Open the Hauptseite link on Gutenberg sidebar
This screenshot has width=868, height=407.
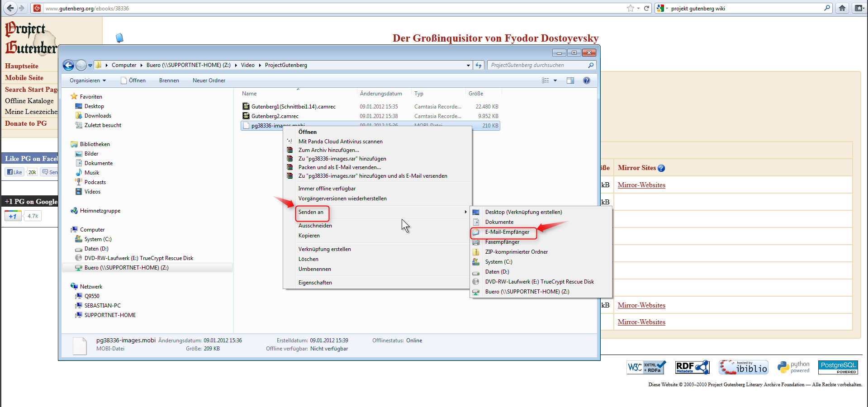pos(22,66)
